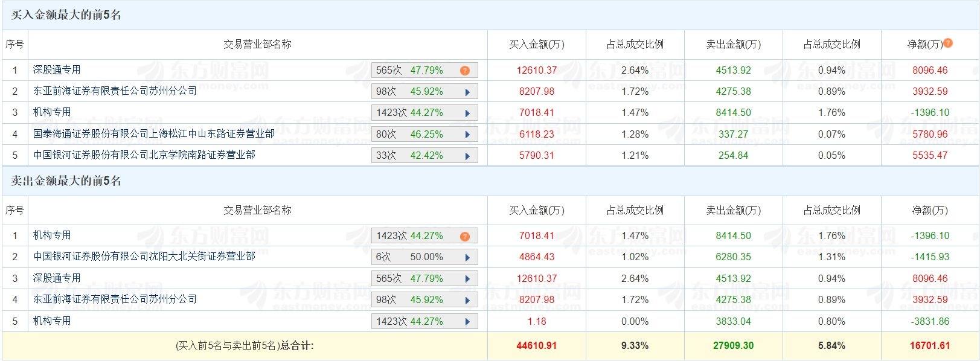Open 中国银河证券北京学院南路证券营业部 link
This screenshot has width=980, height=361.
(x=144, y=155)
